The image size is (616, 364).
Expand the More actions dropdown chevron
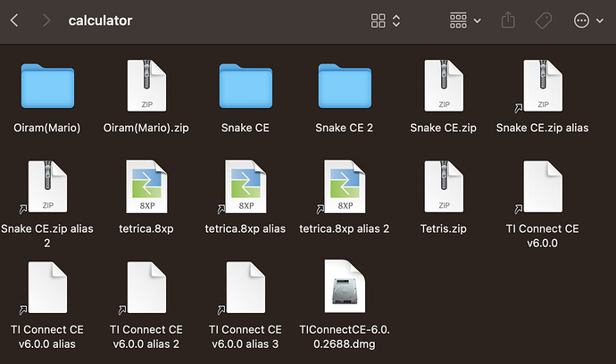pos(600,21)
